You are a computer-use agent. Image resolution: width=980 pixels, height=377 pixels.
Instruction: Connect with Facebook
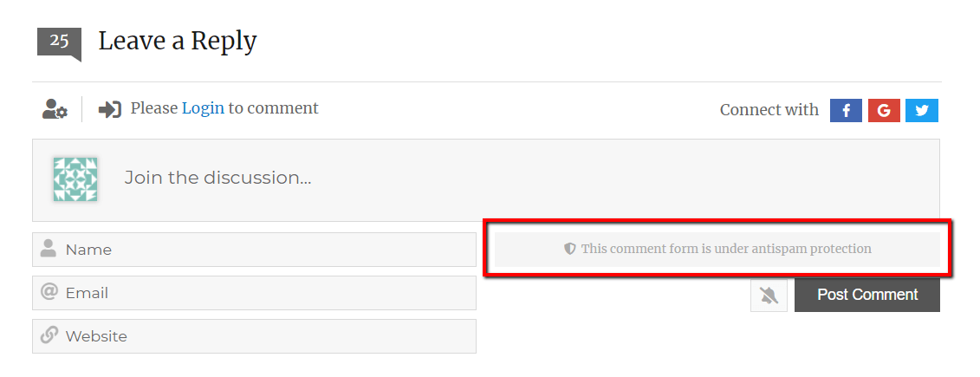[x=846, y=110]
